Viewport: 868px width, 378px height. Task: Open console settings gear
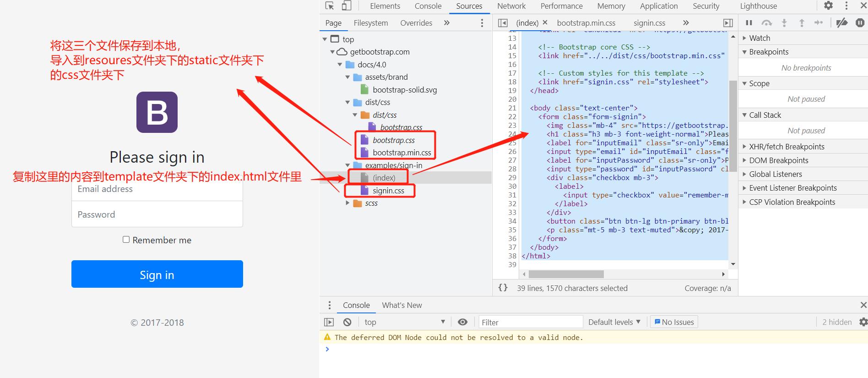click(x=863, y=322)
